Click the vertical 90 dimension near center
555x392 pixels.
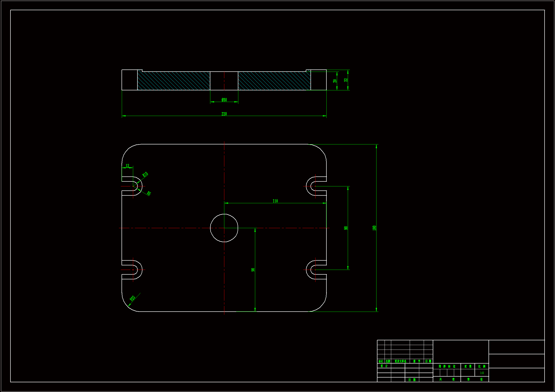coord(253,270)
